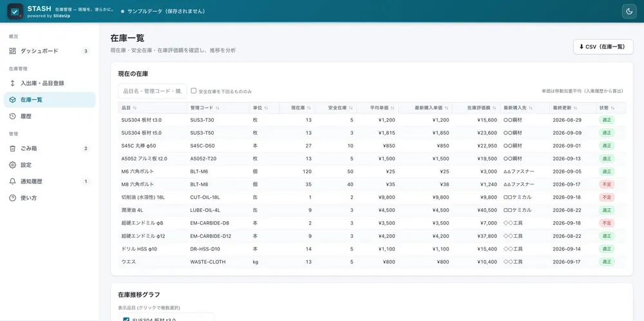This screenshot has width=644, height=321.
Task: Click sort arrows on 最新購入先 column
Action: (x=531, y=108)
